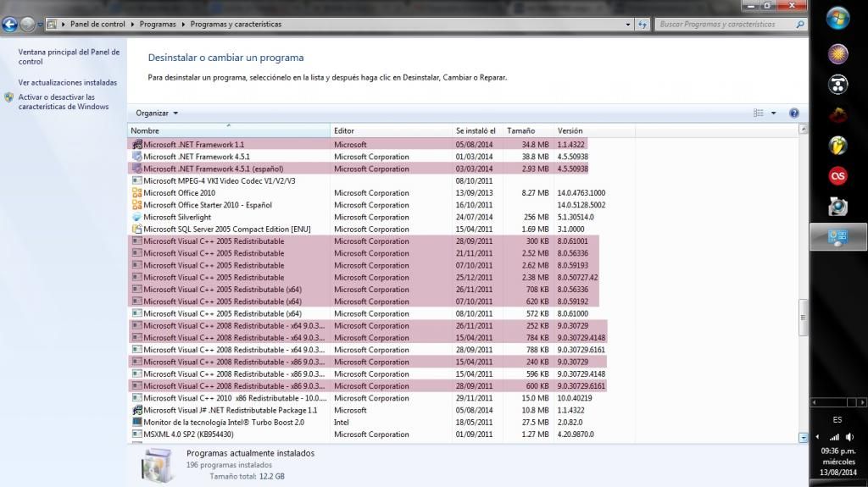Select the Microsoft Office Starter 2010 icon
Image resolution: width=868 pixels, height=487 pixels.
136,205
